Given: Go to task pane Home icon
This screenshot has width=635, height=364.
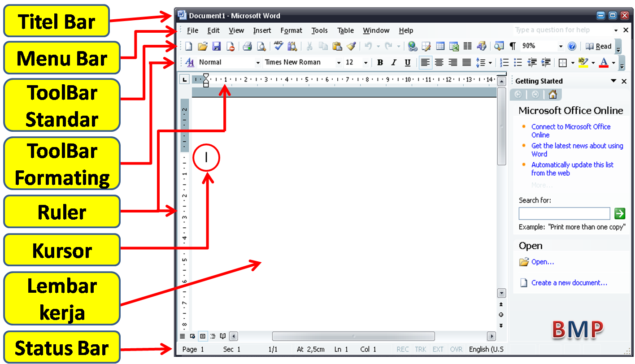Looking at the screenshot, I should pyautogui.click(x=552, y=95).
